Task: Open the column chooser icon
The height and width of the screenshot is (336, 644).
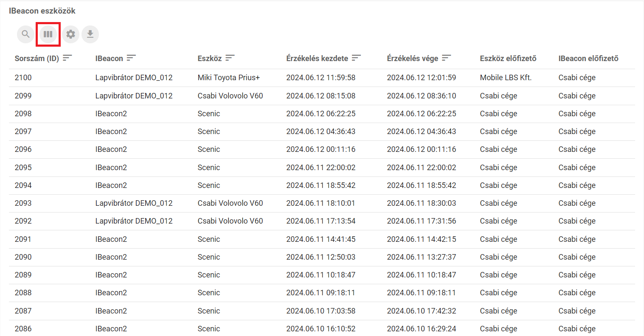Action: 48,34
